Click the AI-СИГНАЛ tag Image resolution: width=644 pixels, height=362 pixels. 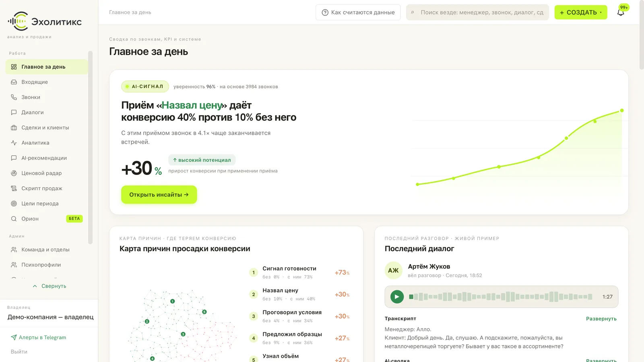[145, 86]
